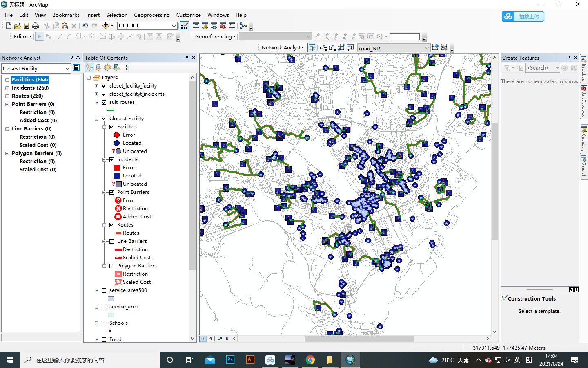
Task: Open the ArcCatalog window icon
Action: click(x=584, y=141)
